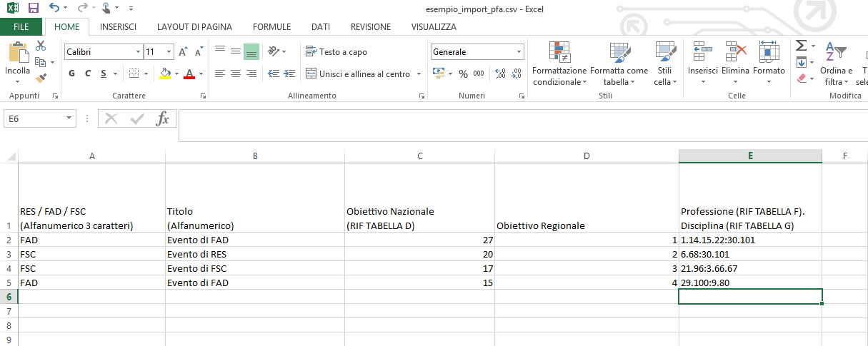Click the Formattazione condizionale icon
868x346 pixels.
point(559,52)
